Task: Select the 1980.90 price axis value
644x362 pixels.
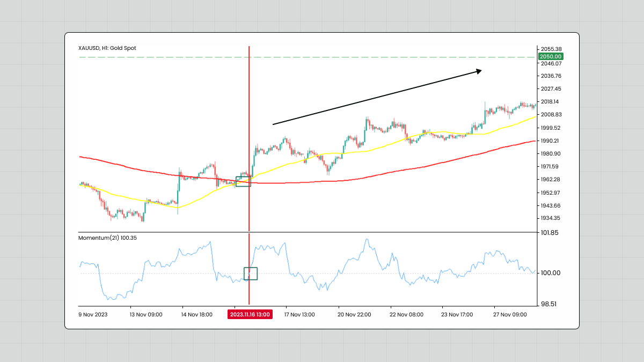Action: click(x=551, y=154)
